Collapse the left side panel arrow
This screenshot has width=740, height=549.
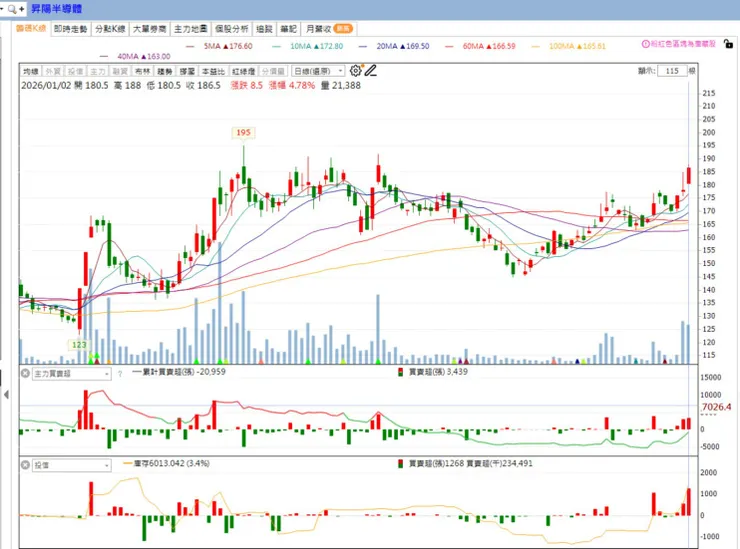(x=6, y=394)
